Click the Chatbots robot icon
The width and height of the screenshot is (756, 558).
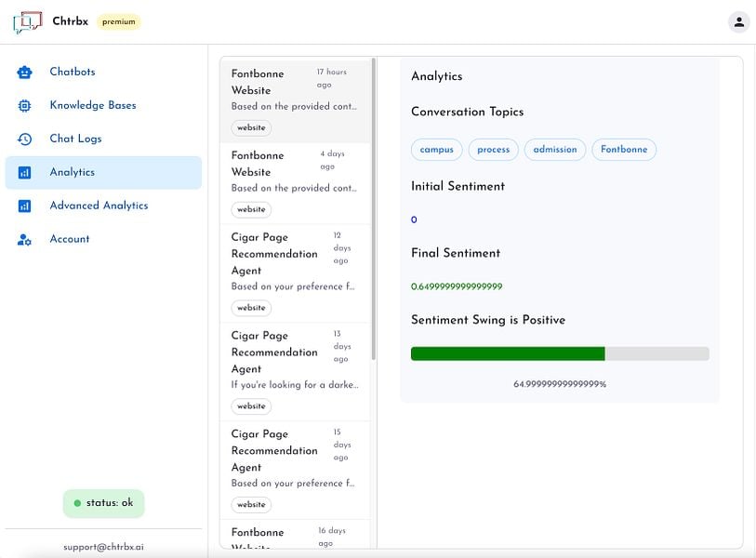point(24,72)
